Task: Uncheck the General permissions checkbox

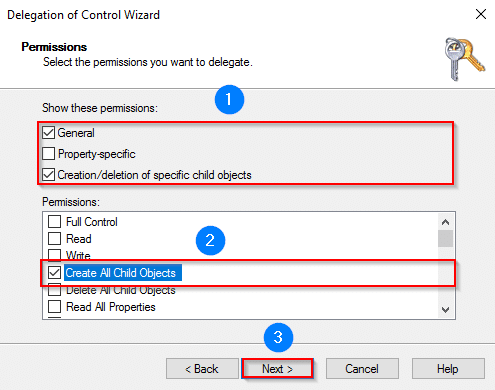Action: [x=49, y=133]
